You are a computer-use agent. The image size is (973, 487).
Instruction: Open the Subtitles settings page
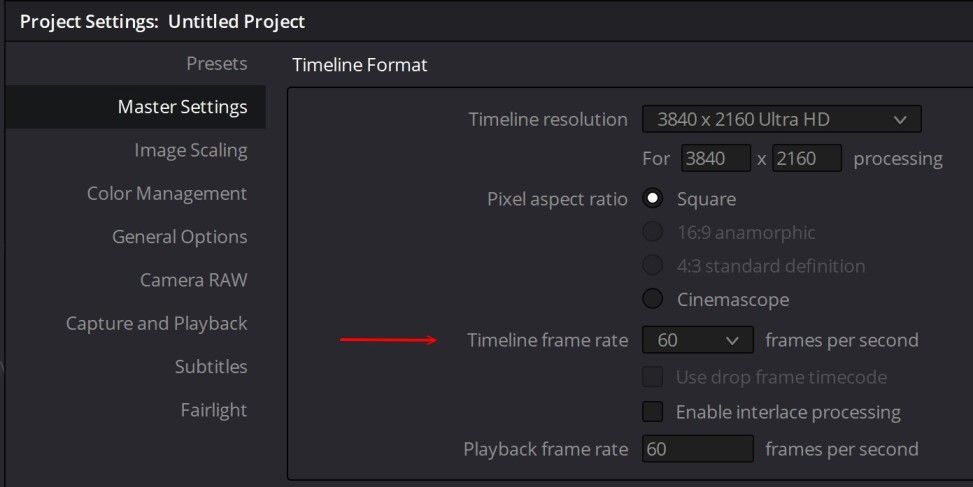point(210,367)
